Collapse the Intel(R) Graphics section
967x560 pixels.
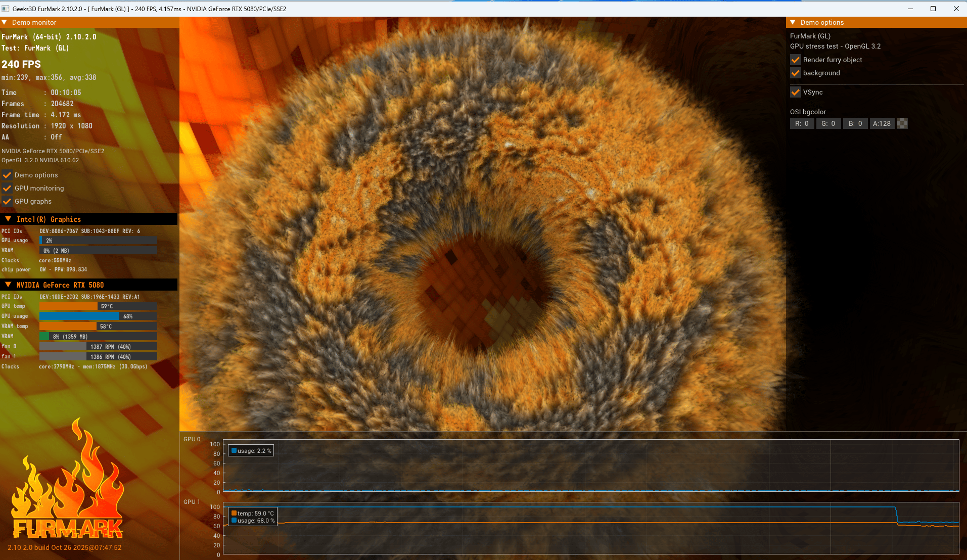point(8,219)
